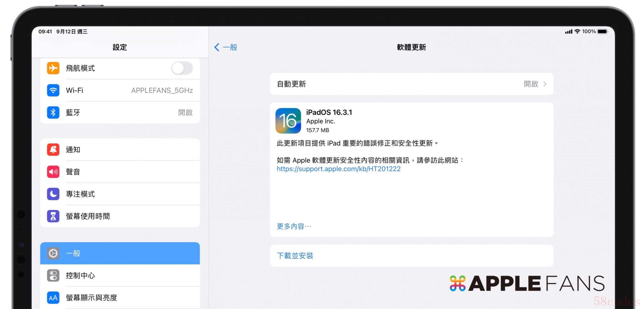Tap the Sounds speaker icon
This screenshot has width=644, height=309.
(53, 172)
